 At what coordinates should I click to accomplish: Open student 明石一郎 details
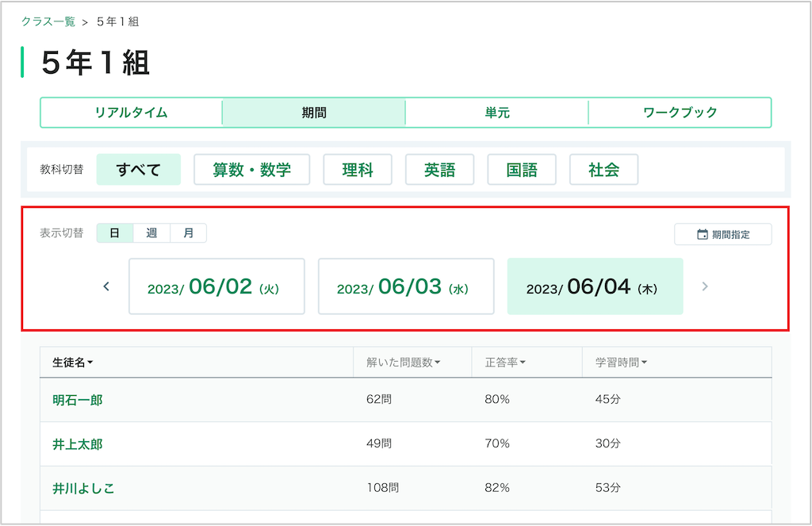click(x=78, y=400)
